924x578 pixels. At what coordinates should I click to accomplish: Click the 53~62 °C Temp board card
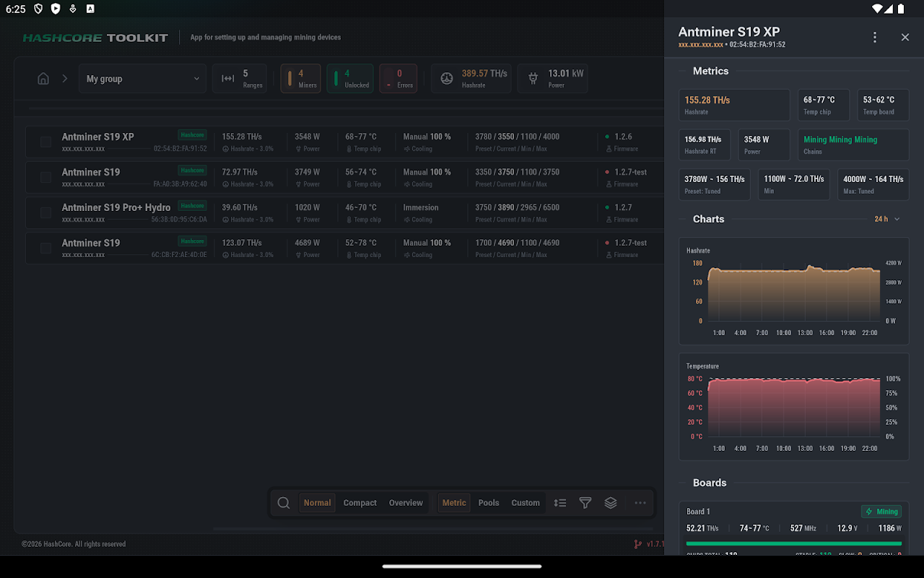tap(883, 105)
